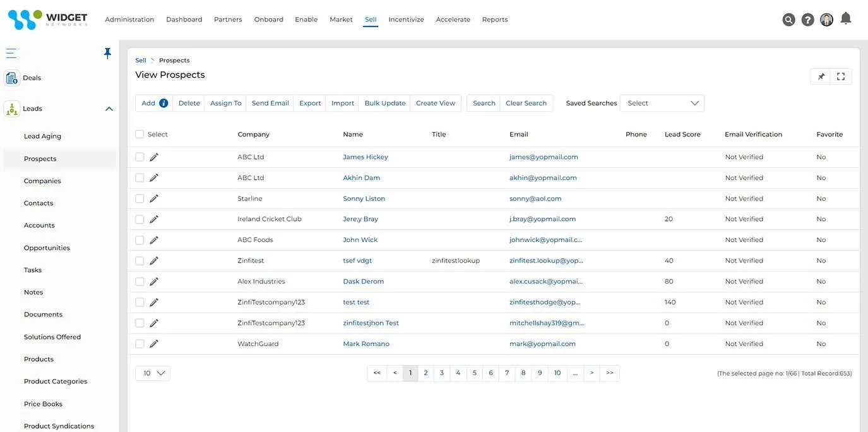
Task: Click the Clear Search button
Action: [x=526, y=103]
